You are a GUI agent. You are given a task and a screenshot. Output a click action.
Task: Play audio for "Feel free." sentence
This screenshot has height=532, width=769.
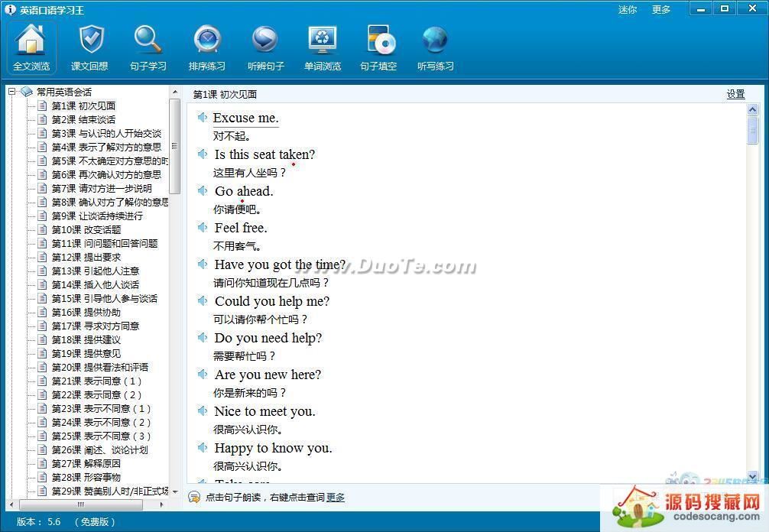[203, 228]
